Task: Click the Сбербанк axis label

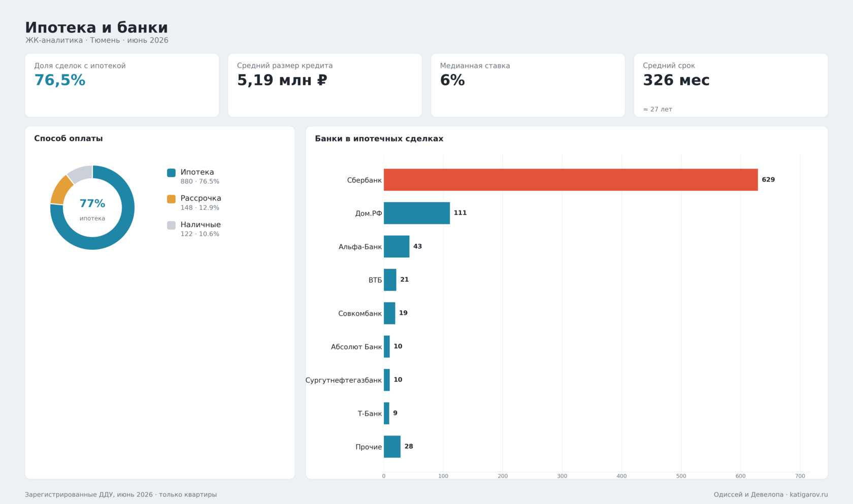Action: pos(365,180)
